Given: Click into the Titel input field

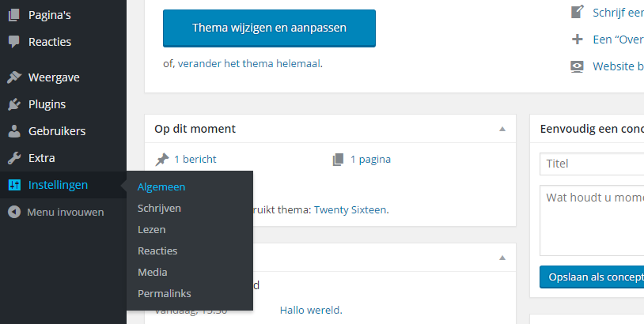Looking at the screenshot, I should coord(593,164).
